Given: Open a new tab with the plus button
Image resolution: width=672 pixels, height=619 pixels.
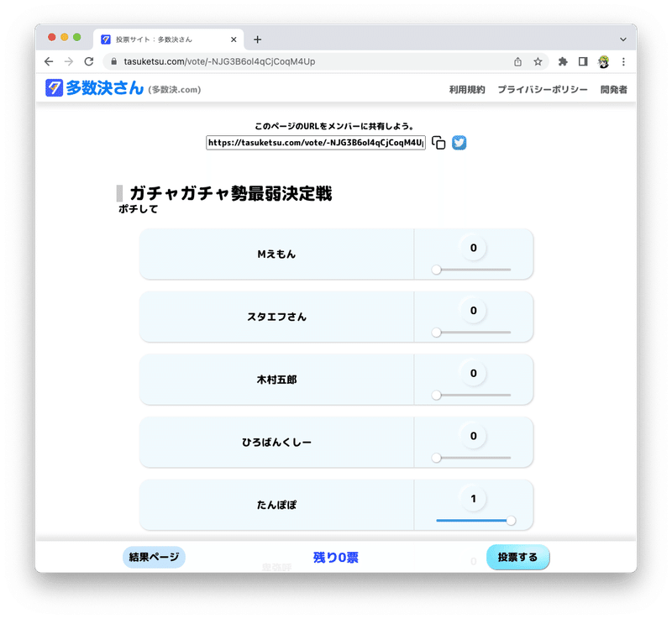Looking at the screenshot, I should pyautogui.click(x=257, y=39).
